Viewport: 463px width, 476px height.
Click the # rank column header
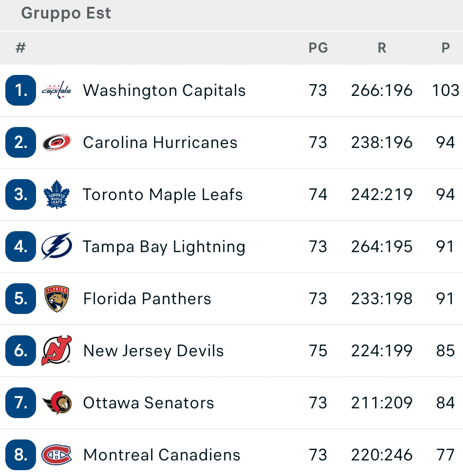(x=20, y=48)
